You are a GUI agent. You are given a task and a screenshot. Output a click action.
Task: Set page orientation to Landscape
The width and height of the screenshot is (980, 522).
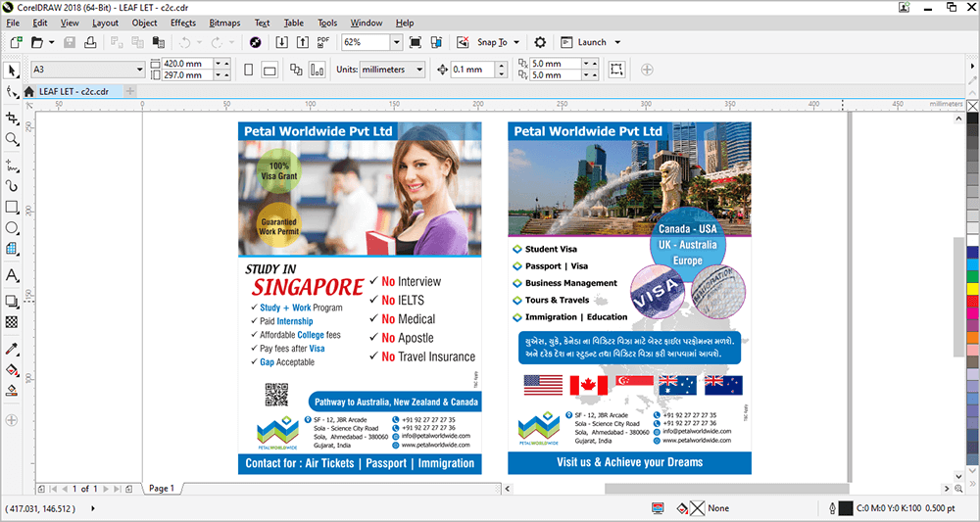270,70
